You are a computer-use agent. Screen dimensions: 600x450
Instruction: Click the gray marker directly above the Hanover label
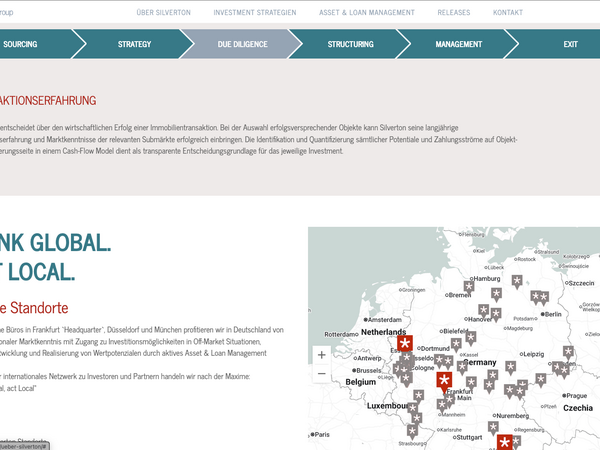pos(484,311)
